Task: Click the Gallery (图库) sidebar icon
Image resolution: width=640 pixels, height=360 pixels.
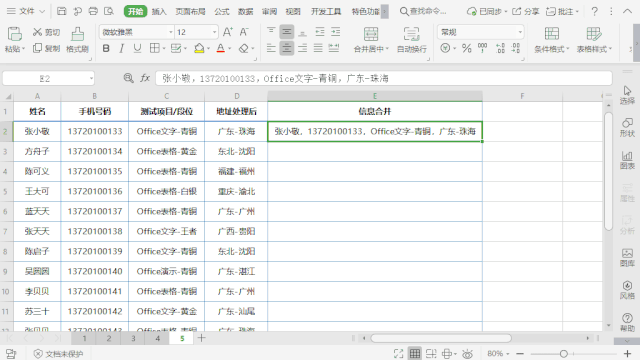Action: tap(627, 258)
